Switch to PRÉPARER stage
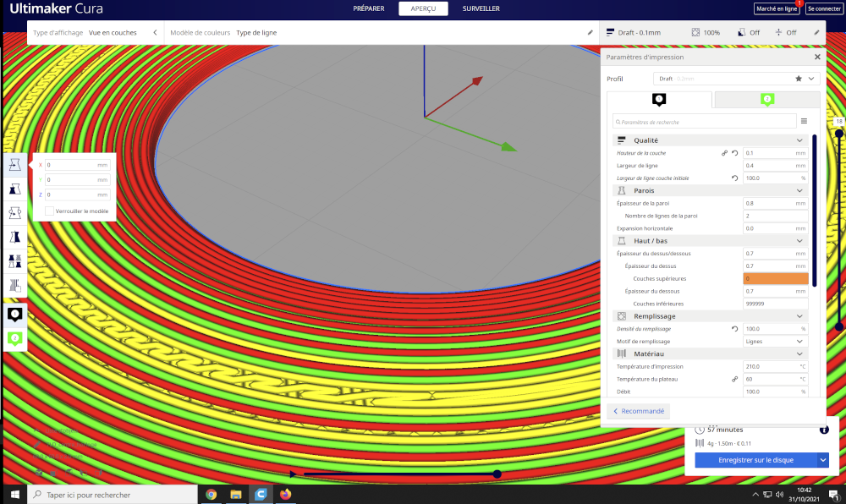Screen dimensions: 846x504 click(369, 8)
